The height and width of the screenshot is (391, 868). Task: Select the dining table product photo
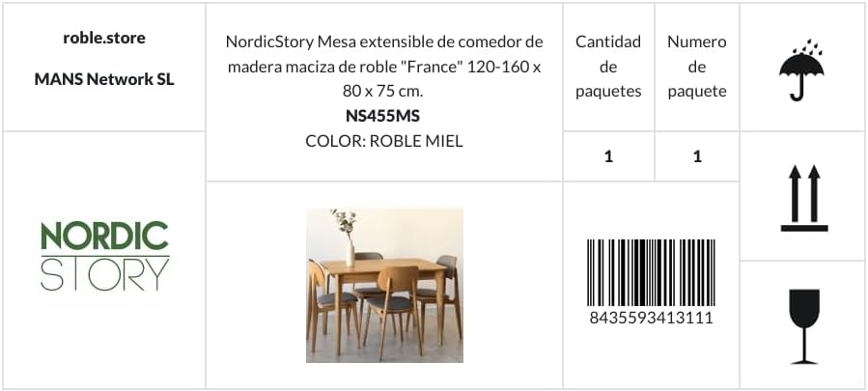pos(384,285)
